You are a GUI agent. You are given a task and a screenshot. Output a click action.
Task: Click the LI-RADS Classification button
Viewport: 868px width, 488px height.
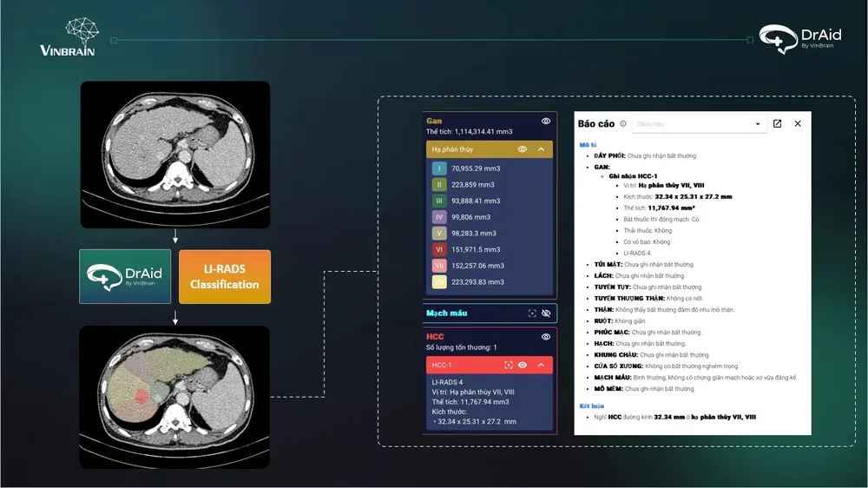click(x=225, y=277)
